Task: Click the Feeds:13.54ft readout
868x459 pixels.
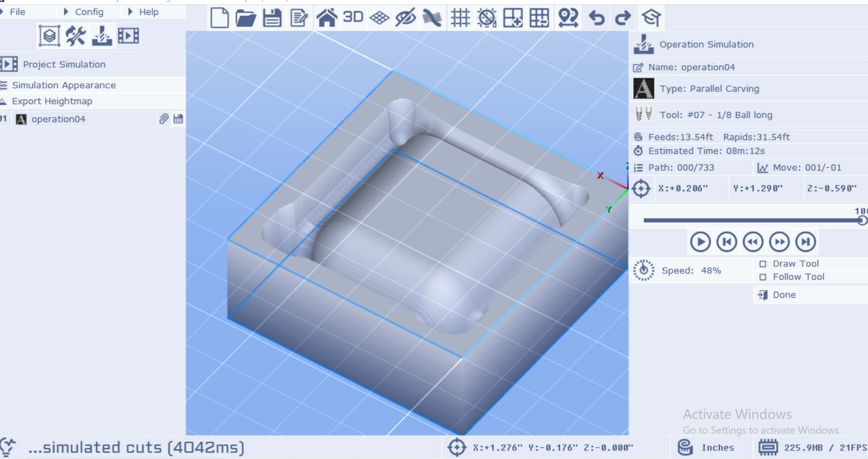Action: pyautogui.click(x=680, y=137)
